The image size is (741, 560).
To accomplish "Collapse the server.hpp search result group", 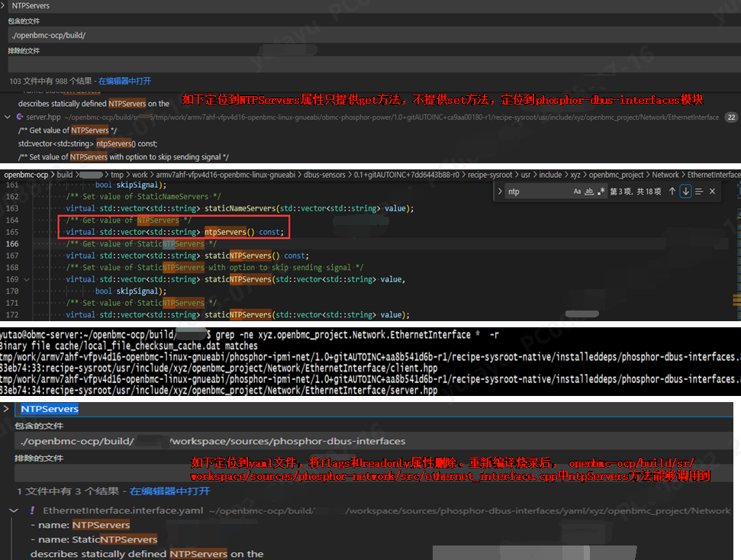I will pyautogui.click(x=7, y=117).
